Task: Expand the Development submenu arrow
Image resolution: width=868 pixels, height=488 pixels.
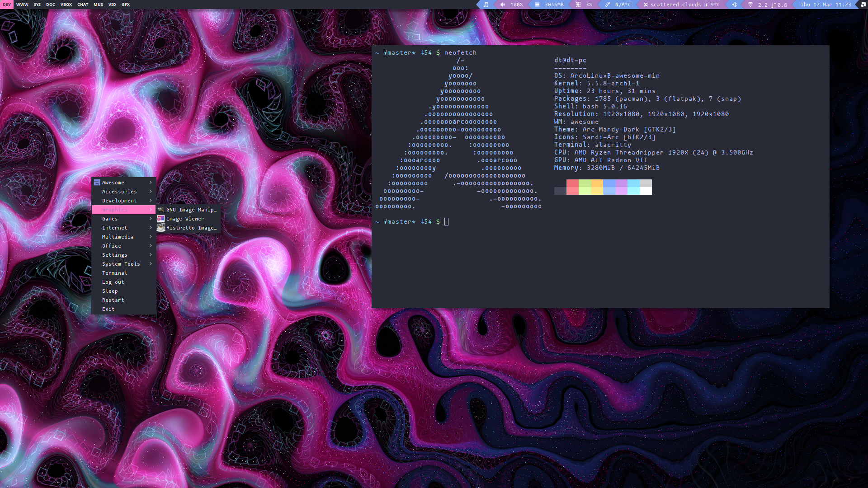Action: pos(151,201)
